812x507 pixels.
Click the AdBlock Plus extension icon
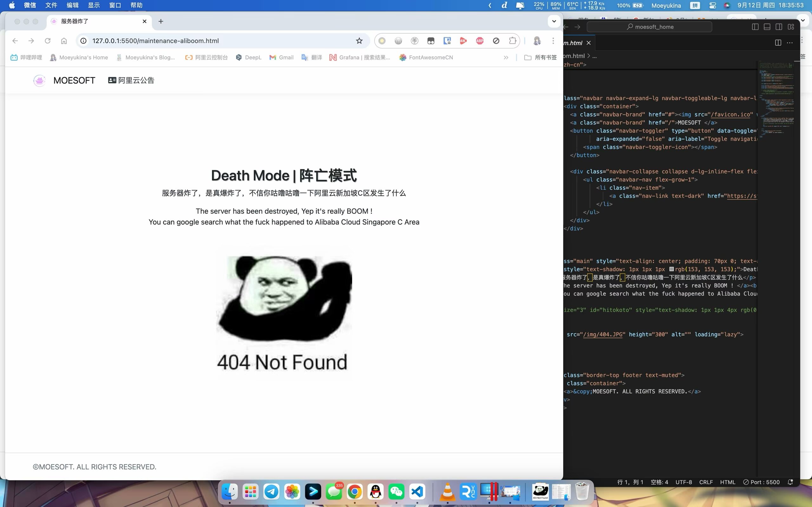point(480,41)
